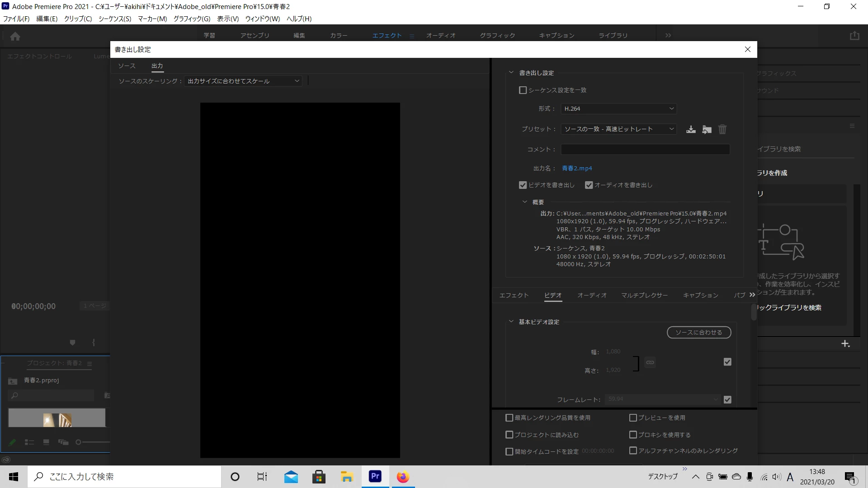Switch to the Multiplexer tab
This screenshot has width=868, height=488.
click(x=644, y=295)
